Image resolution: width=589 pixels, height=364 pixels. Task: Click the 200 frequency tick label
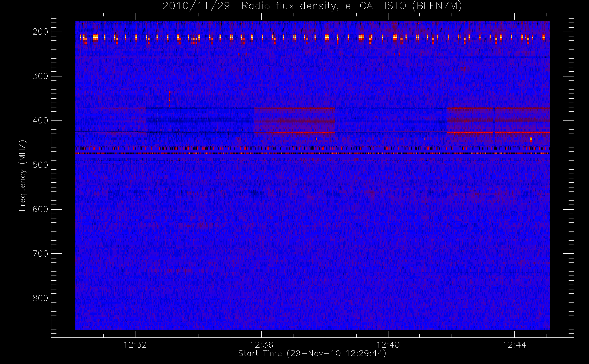pyautogui.click(x=40, y=32)
